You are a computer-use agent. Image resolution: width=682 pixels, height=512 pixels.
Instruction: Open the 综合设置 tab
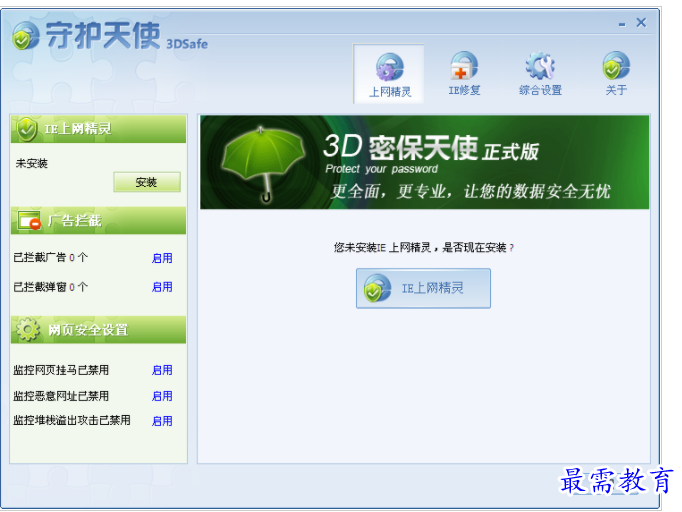point(540,74)
